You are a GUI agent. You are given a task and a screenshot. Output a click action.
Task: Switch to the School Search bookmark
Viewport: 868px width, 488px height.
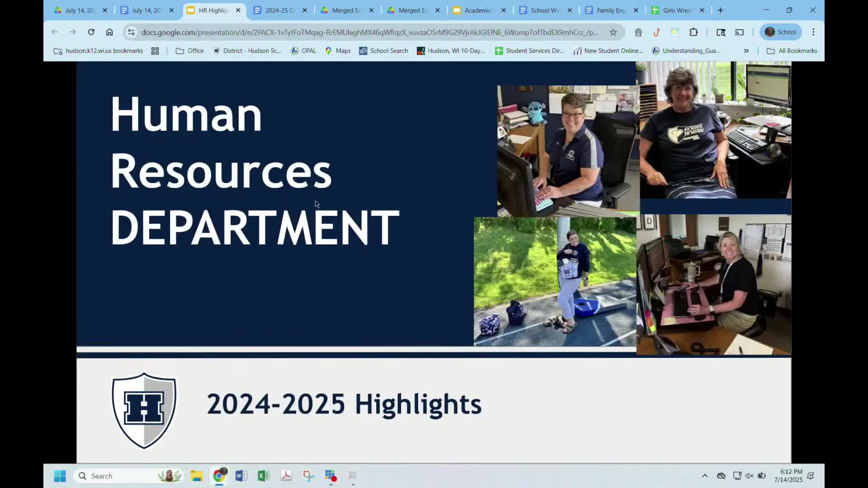pos(383,51)
